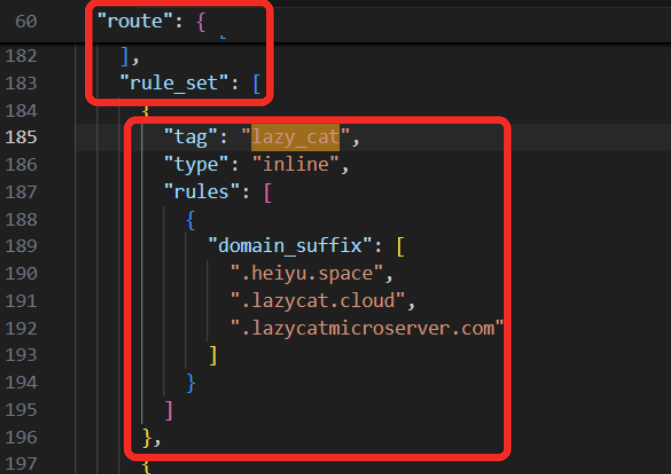Click line number 194 in gutter

point(21,383)
